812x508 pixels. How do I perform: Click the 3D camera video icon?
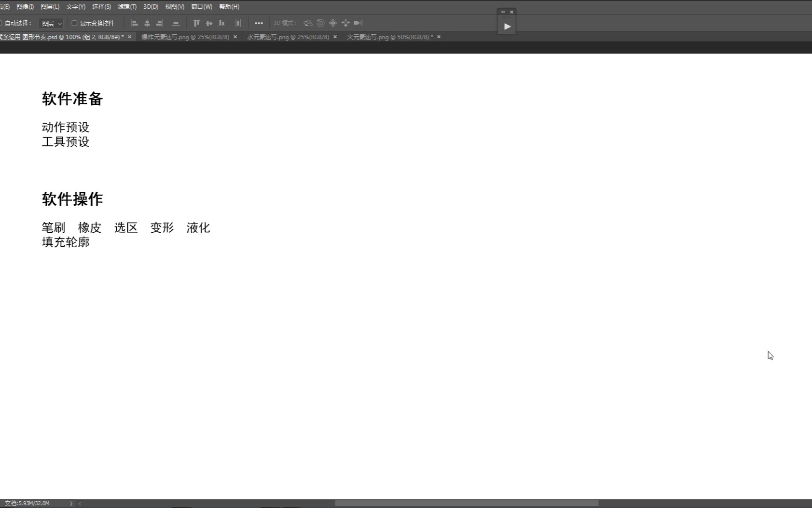click(358, 23)
